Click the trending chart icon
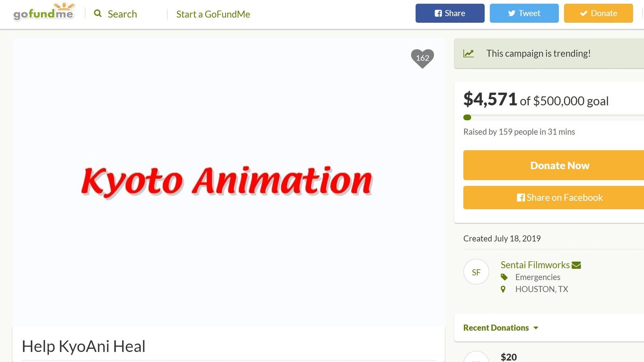The image size is (644, 362). pos(469,53)
